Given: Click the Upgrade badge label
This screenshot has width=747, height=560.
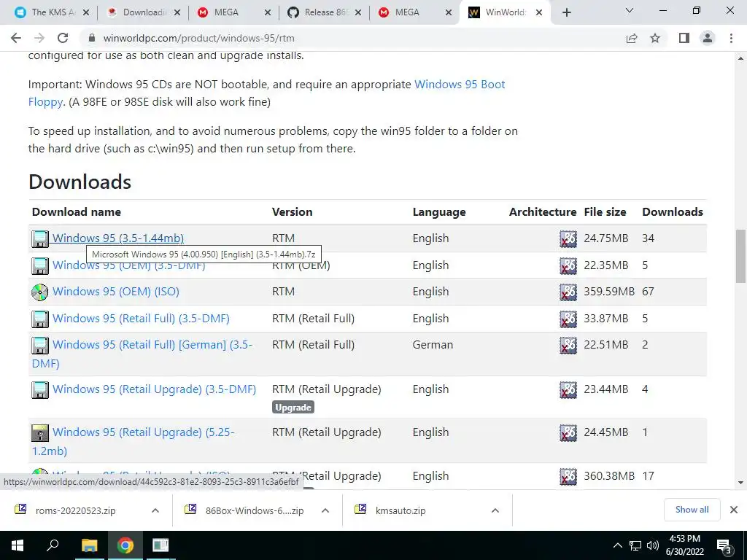Looking at the screenshot, I should pos(293,407).
